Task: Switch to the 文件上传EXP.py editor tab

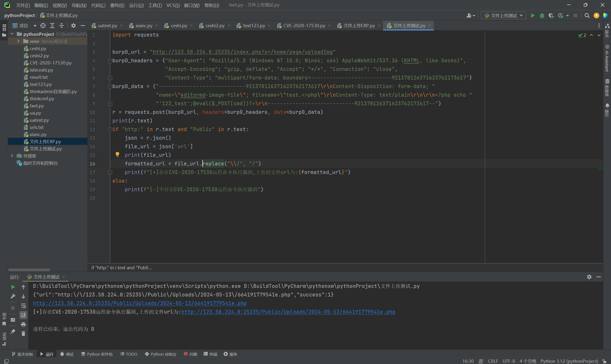Action: coord(359,26)
